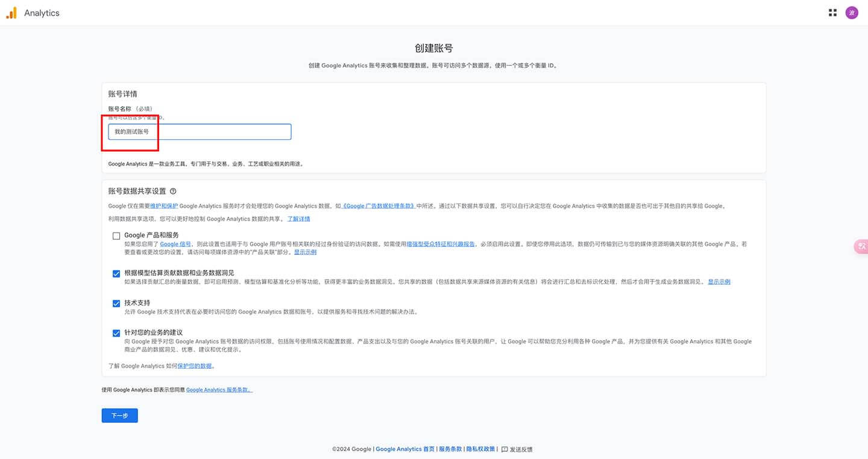Click the 技术支持 option label

pyautogui.click(x=137, y=303)
